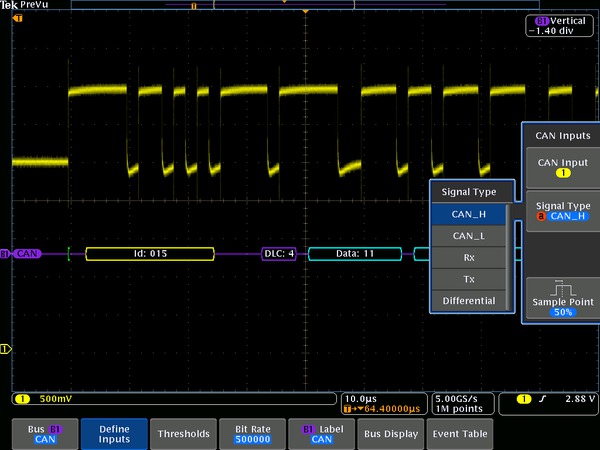Open the Bus B1 CAN type selector
The height and width of the screenshot is (450, 600).
(x=43, y=433)
